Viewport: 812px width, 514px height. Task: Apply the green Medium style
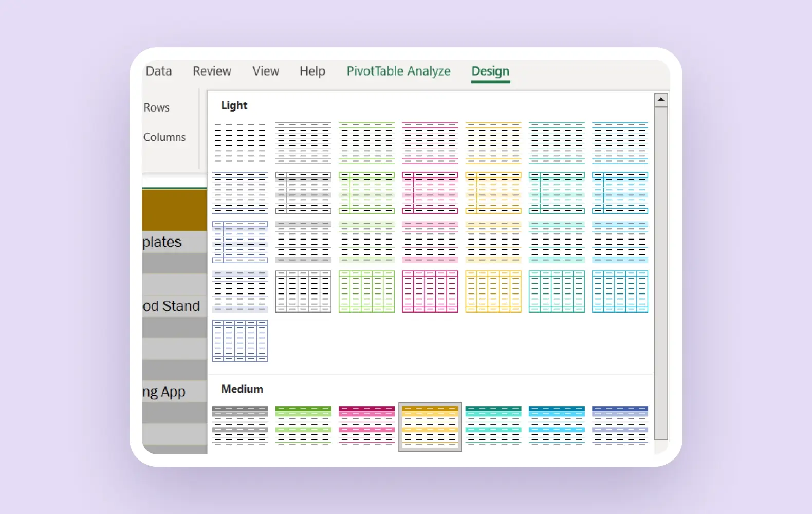coord(303,426)
